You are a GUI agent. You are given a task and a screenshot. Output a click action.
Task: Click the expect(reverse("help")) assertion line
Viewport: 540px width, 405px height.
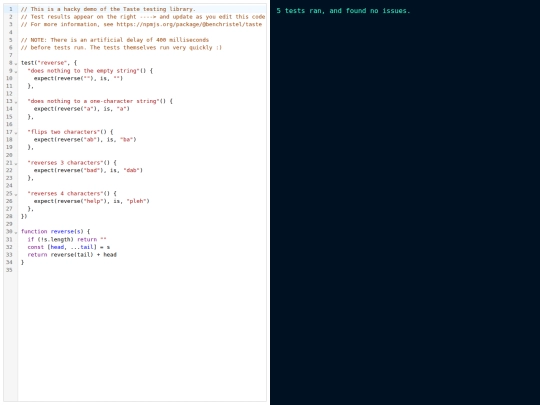pos(92,201)
